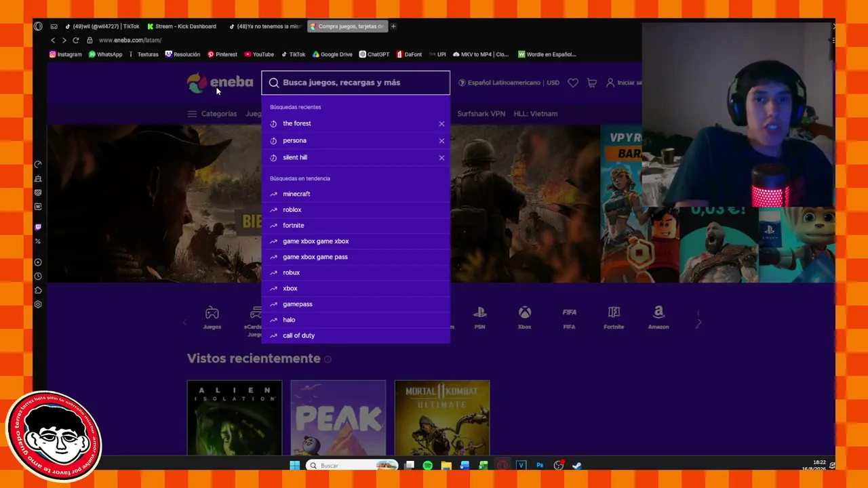Open extensions cube in Opera sidebar
Viewport: 868px width, 488px height.
tap(38, 290)
